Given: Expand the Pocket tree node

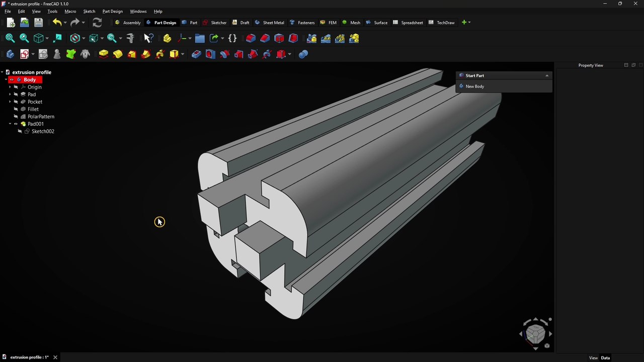Looking at the screenshot, I should pyautogui.click(x=10, y=102).
